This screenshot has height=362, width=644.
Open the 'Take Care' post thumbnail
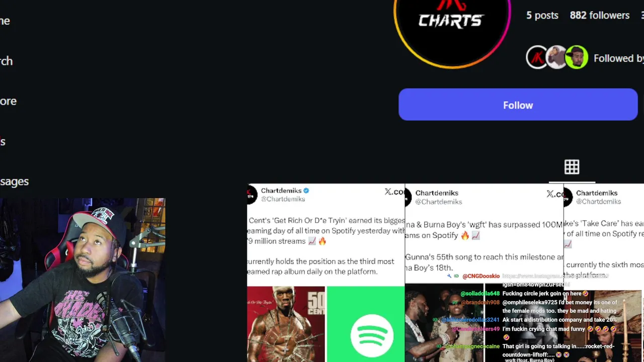[x=604, y=273]
